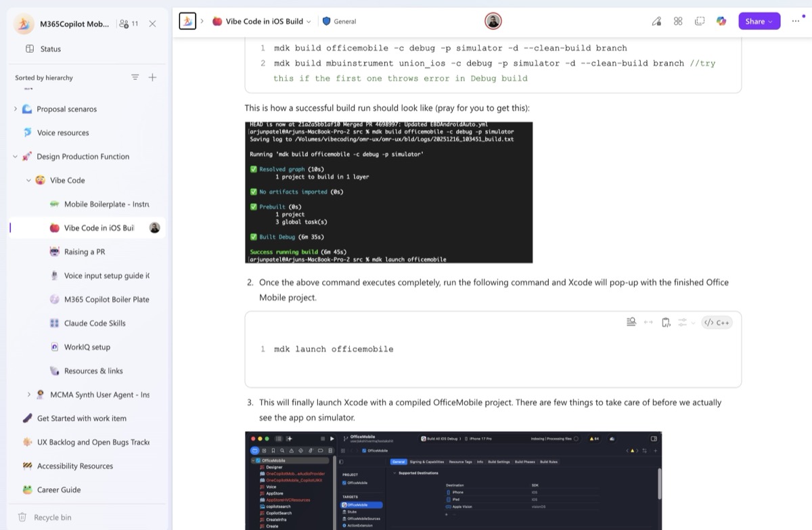Viewport: 812px width, 530px height.
Task: Click avatar beside Vibe Code in iOS Buil
Action: tap(155, 228)
